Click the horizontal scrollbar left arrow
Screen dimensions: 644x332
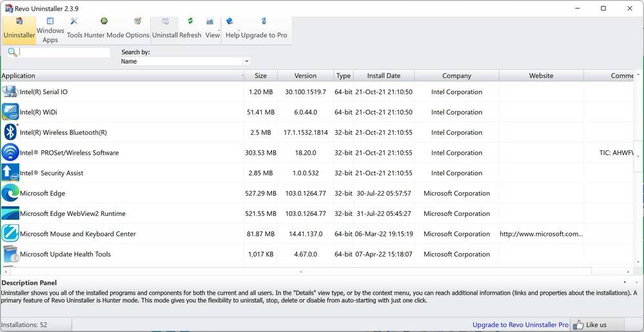pos(5,271)
